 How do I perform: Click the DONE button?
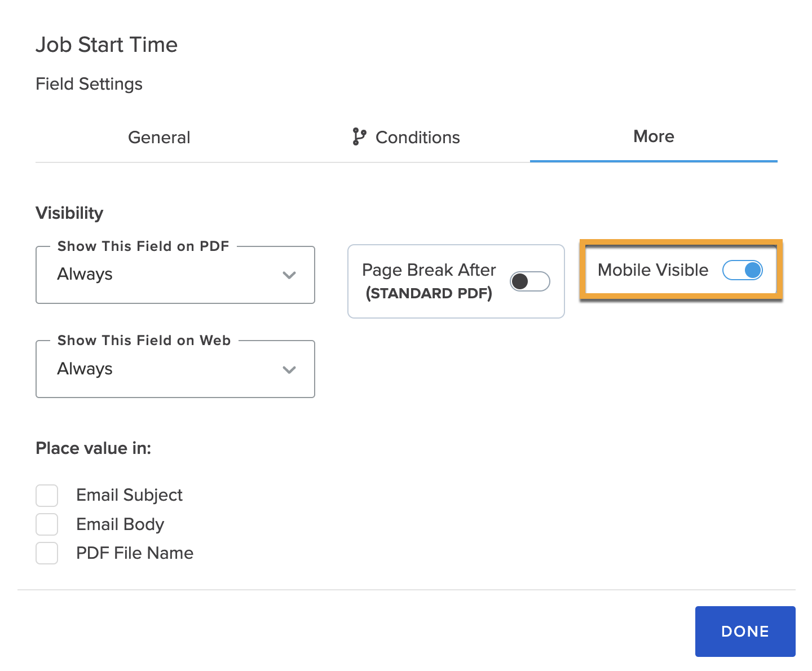point(745,632)
